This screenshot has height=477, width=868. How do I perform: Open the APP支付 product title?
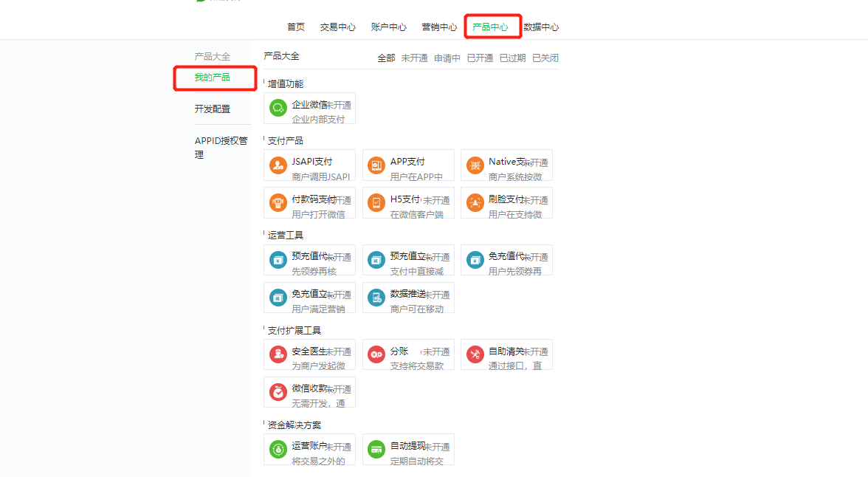tap(407, 161)
